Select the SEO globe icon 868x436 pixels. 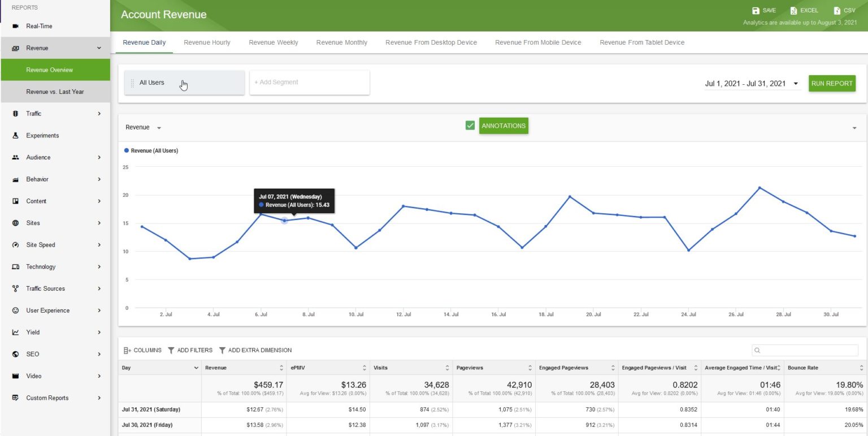tap(15, 354)
